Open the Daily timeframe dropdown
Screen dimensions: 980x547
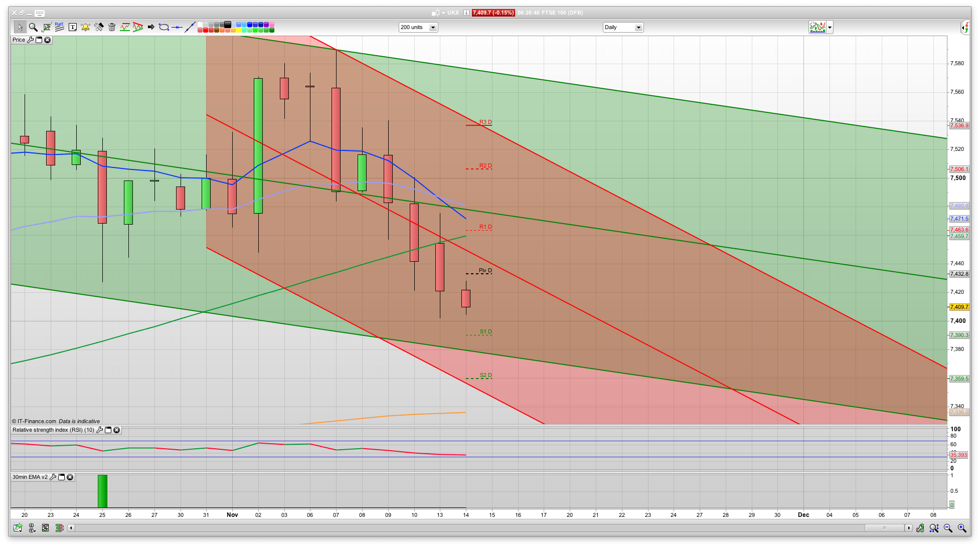click(x=623, y=27)
